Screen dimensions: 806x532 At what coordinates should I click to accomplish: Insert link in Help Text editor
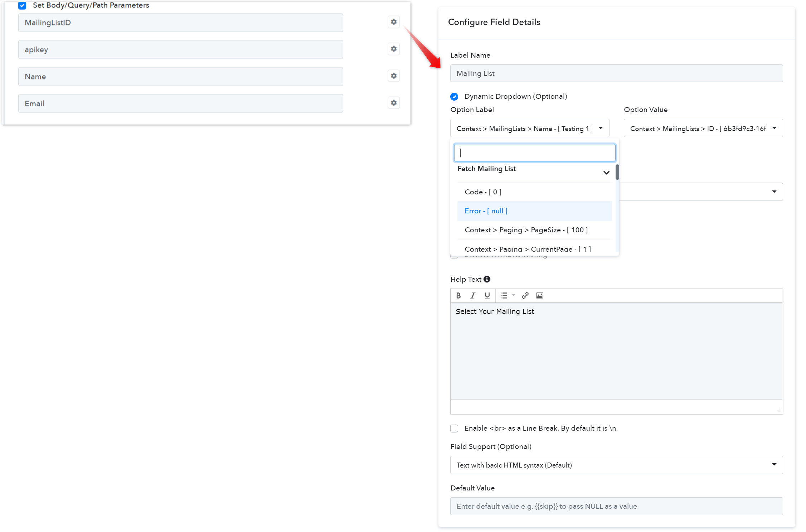[x=525, y=295]
